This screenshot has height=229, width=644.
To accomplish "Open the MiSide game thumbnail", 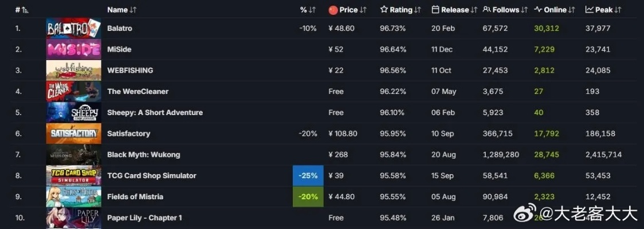I will tap(73, 49).
